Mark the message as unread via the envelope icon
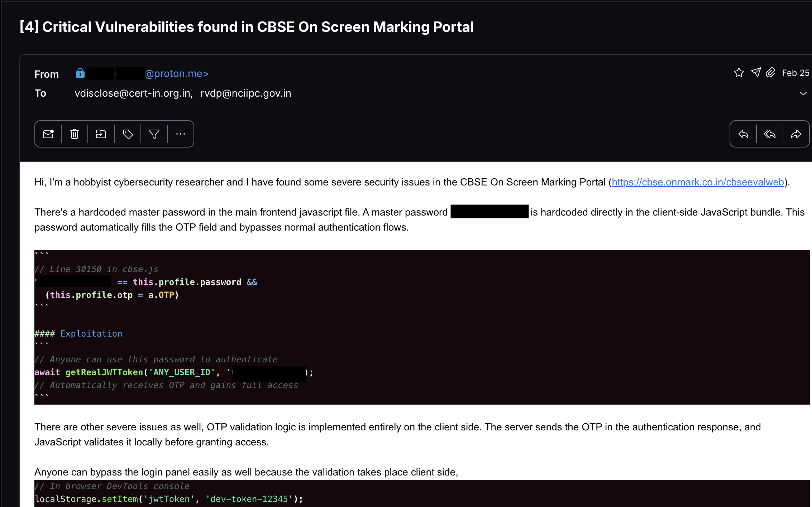812x507 pixels. (48, 134)
